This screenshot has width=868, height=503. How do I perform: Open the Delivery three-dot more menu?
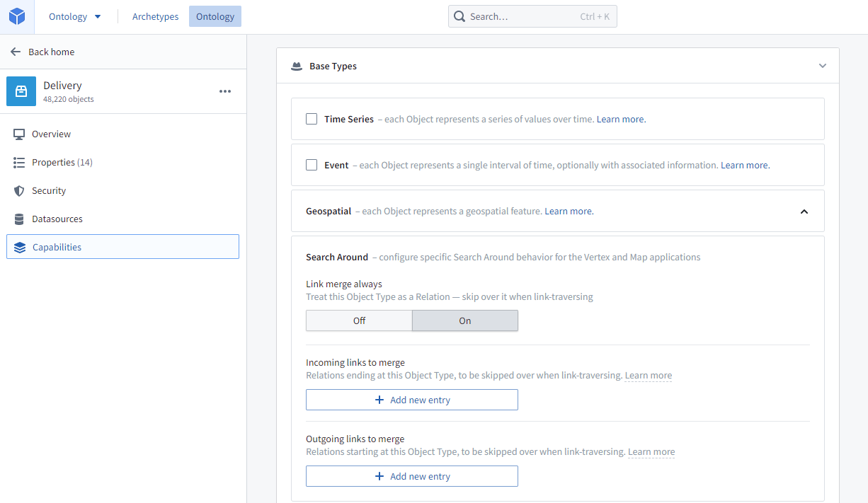click(x=225, y=91)
